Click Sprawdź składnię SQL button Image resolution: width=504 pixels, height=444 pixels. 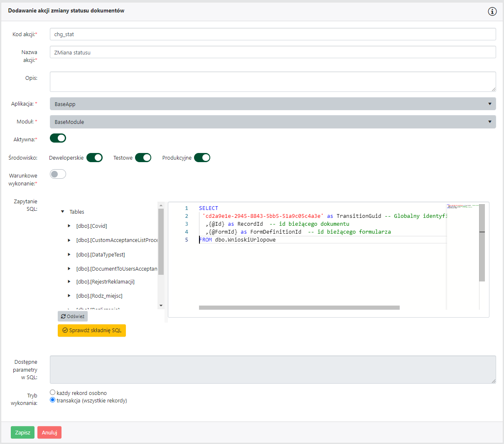(92, 331)
